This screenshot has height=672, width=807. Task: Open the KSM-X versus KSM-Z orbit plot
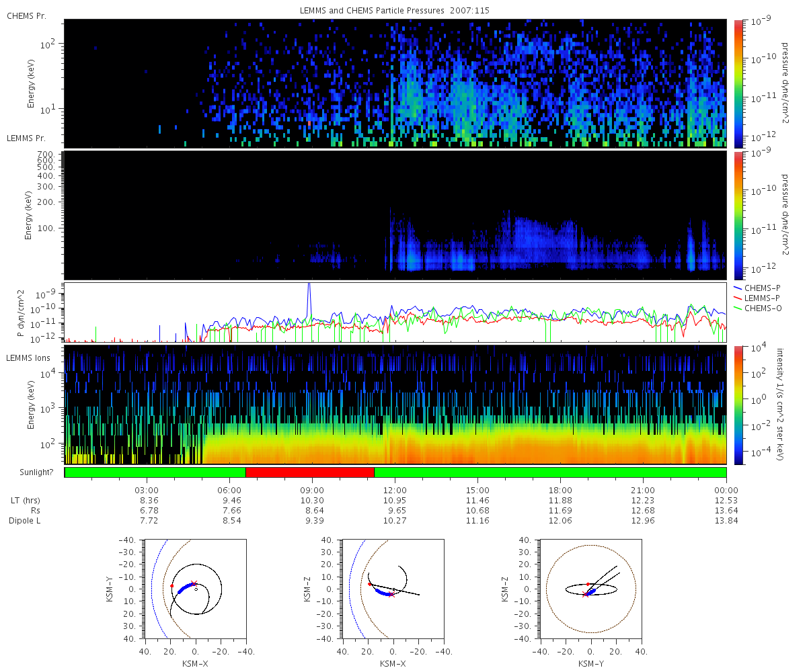coord(393,589)
